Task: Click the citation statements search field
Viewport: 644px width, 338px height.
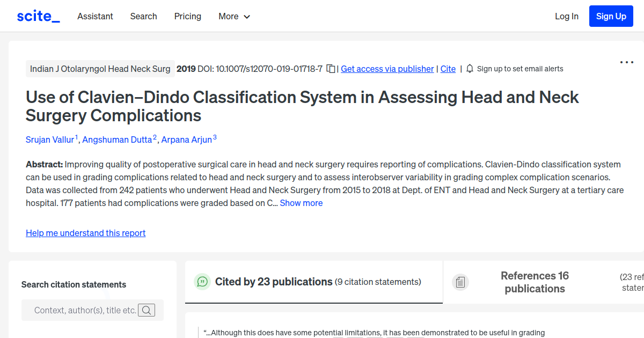Action: point(86,310)
